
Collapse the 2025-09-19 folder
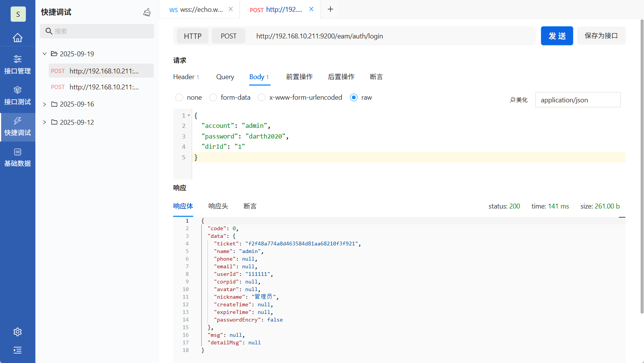[x=45, y=54]
